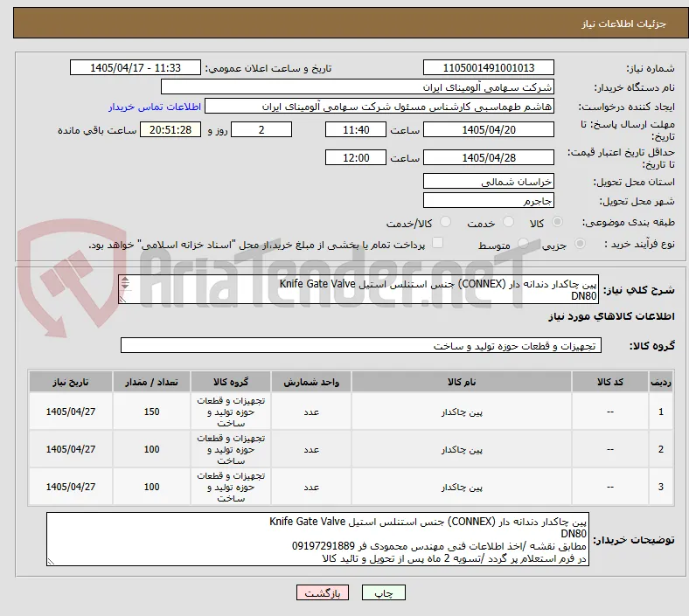Image resolution: width=689 pixels, height=616 pixels.
Task: Click the response deadline date 1405/04/20
Action: point(488,129)
